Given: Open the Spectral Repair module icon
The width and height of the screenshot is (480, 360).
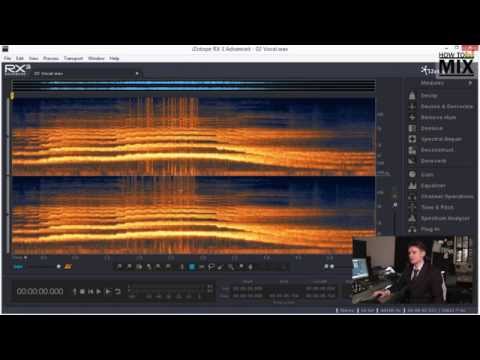Looking at the screenshot, I should click(412, 139).
